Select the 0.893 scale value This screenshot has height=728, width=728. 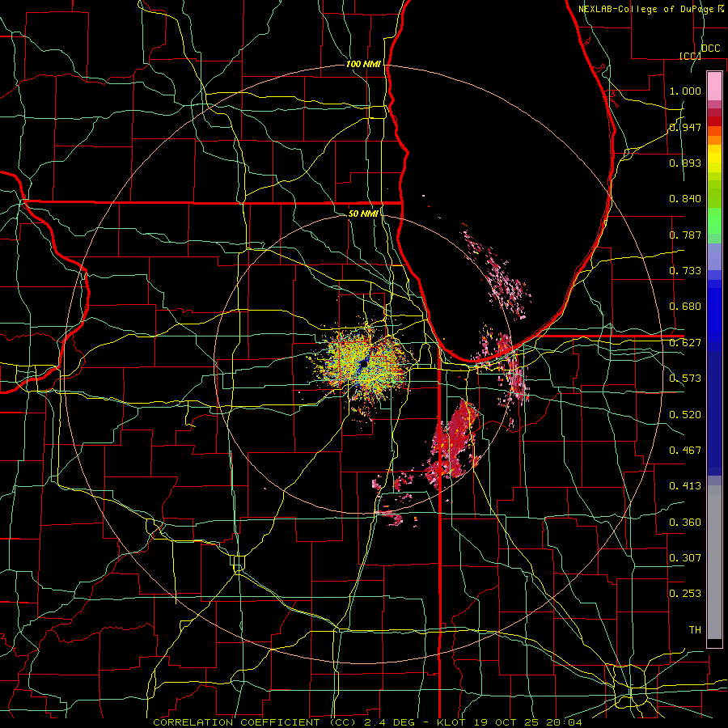pos(685,163)
